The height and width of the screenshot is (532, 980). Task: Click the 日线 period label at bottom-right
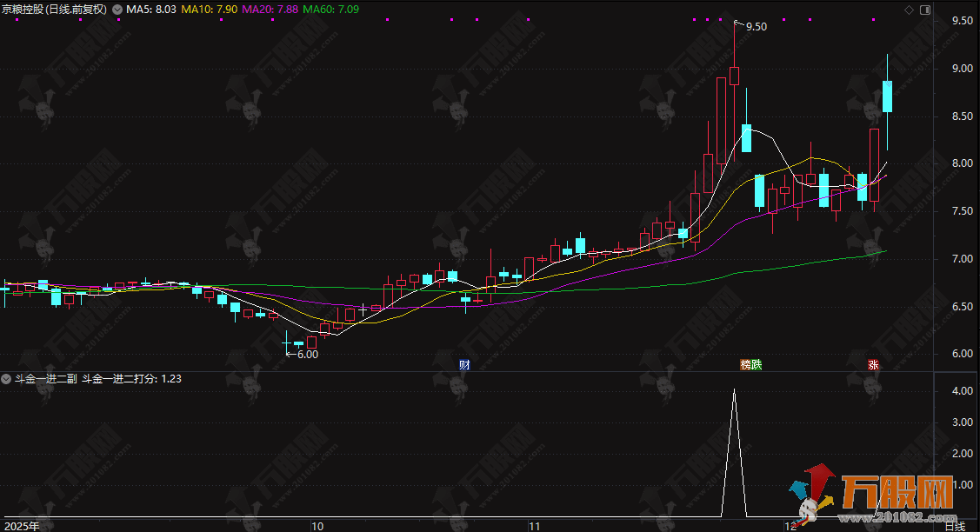tap(955, 525)
